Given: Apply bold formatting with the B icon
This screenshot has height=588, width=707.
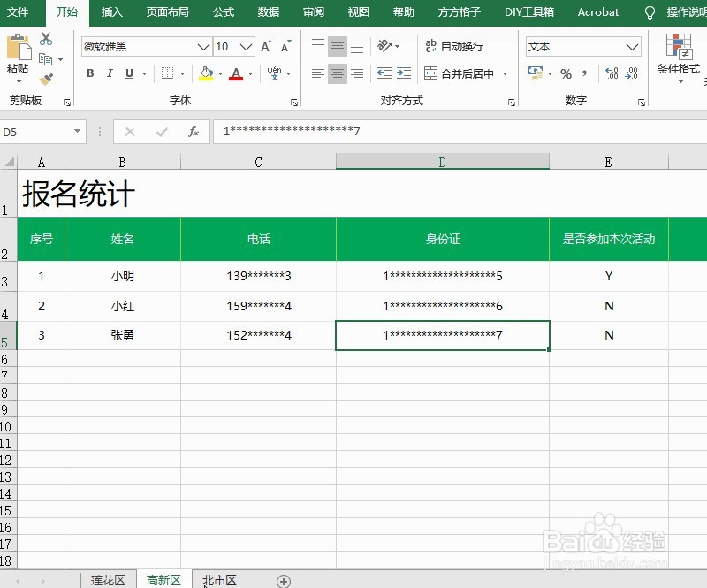Looking at the screenshot, I should coord(90,73).
